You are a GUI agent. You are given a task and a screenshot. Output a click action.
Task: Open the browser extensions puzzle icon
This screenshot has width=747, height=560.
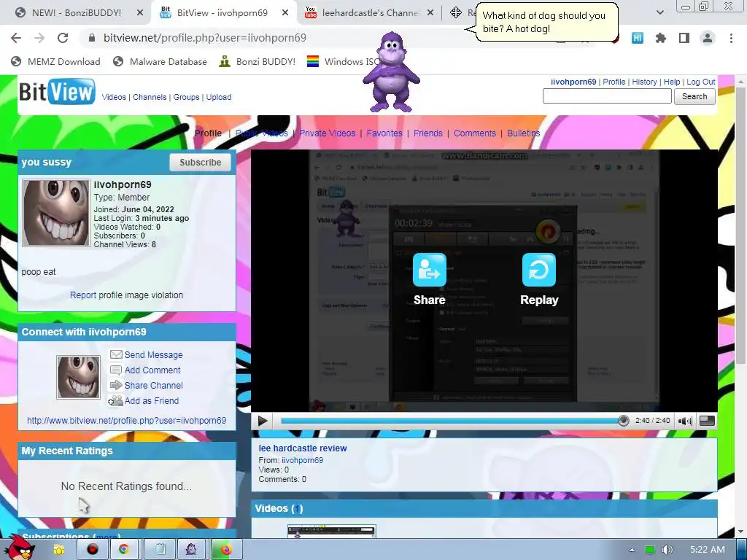tap(661, 38)
